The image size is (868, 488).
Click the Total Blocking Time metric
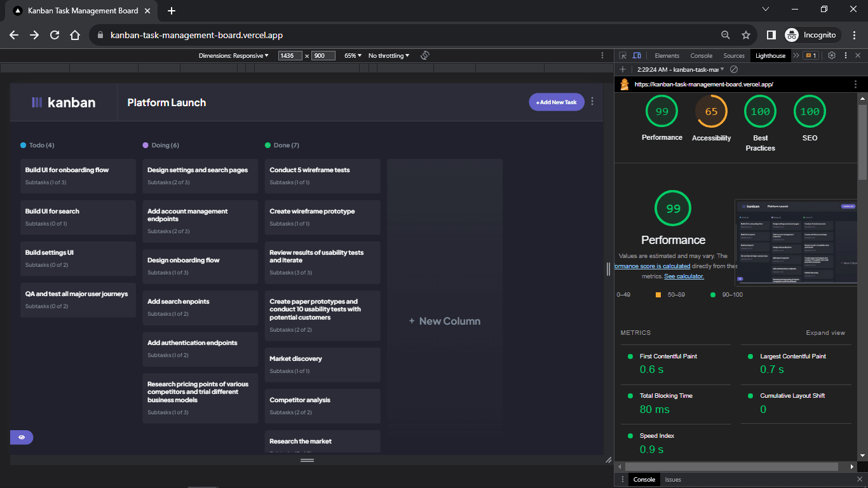(x=675, y=403)
